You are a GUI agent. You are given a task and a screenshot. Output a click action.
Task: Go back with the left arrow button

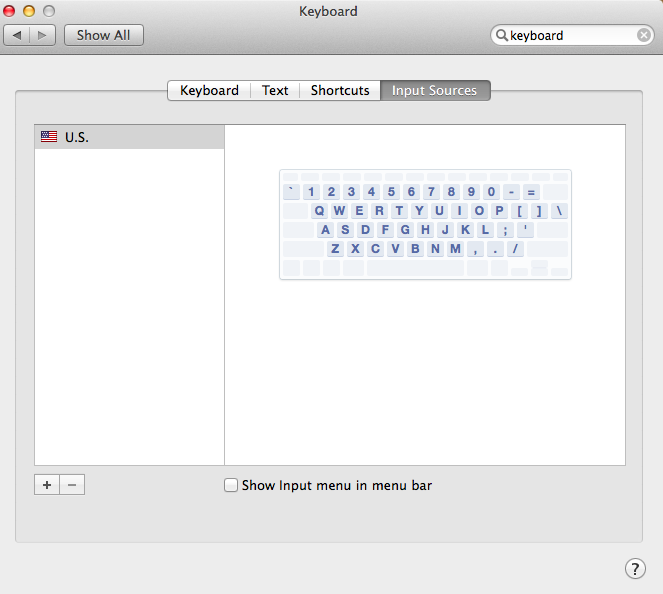point(16,35)
